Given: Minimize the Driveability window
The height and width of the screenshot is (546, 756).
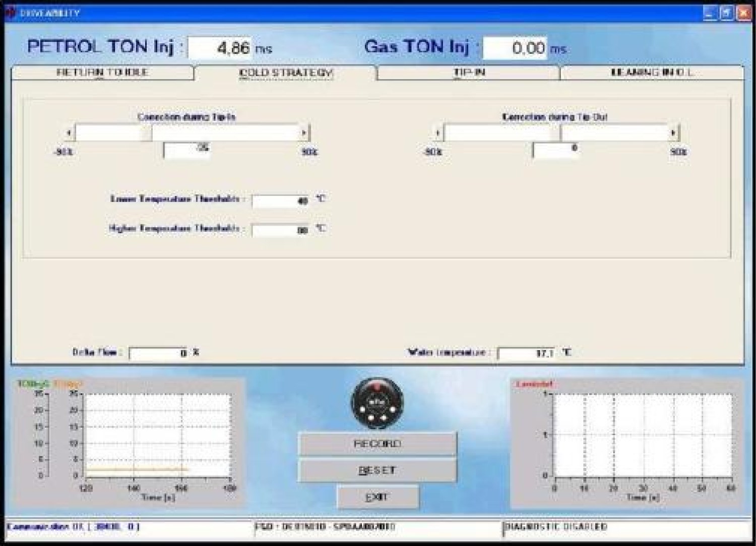Looking at the screenshot, I should (x=710, y=13).
